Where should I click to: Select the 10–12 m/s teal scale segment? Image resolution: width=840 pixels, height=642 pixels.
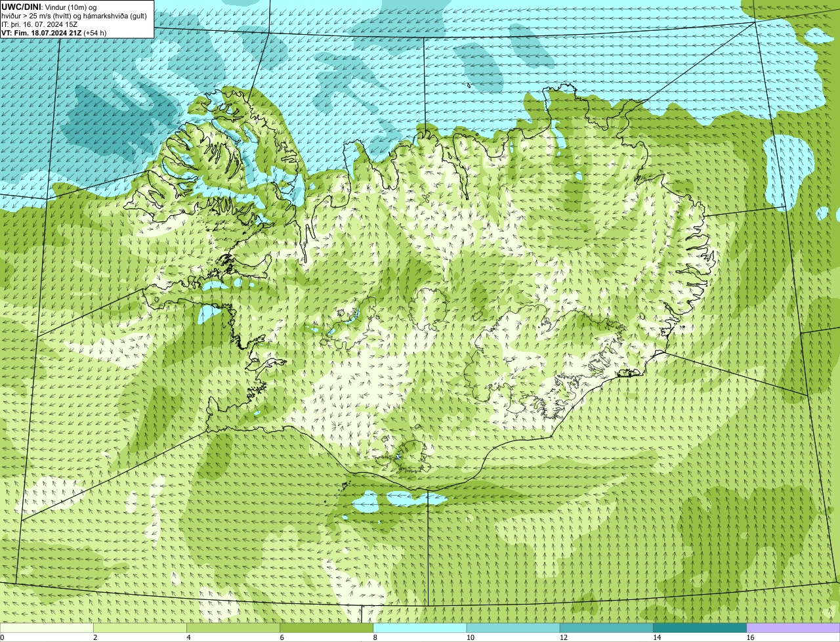pos(513,628)
